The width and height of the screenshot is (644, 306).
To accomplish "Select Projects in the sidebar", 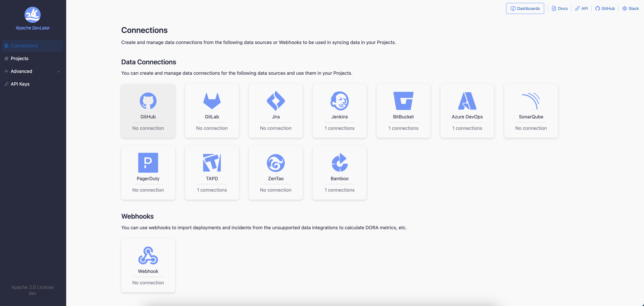I will 19,58.
